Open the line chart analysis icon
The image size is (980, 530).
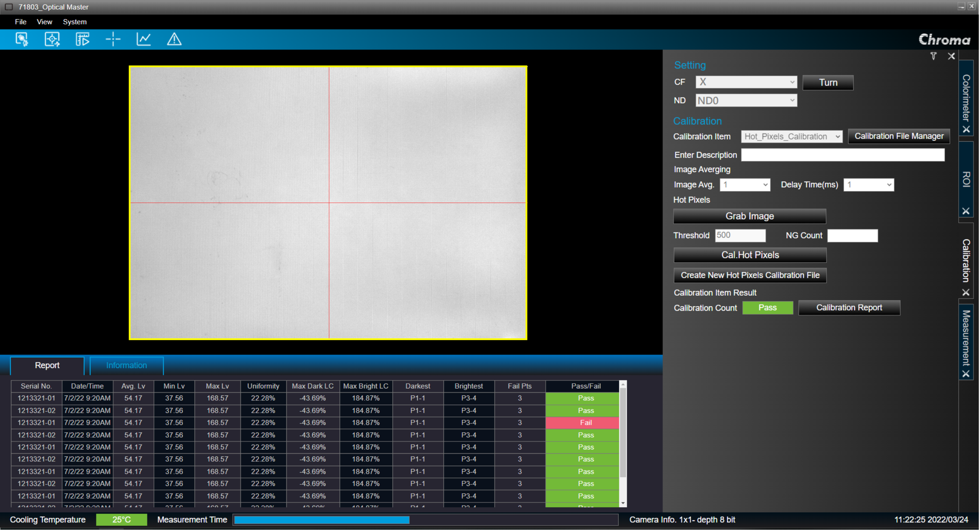click(x=144, y=39)
